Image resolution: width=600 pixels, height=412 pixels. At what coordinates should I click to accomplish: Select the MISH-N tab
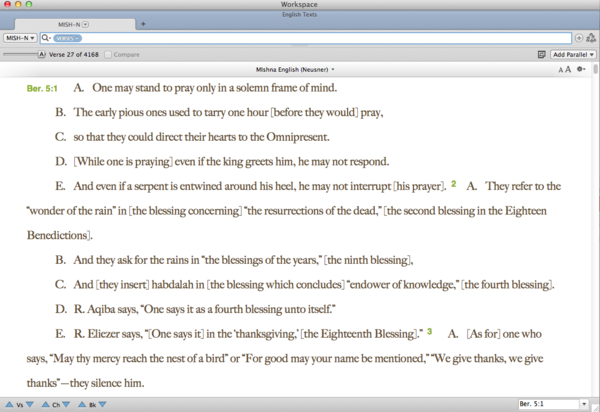coord(71,23)
